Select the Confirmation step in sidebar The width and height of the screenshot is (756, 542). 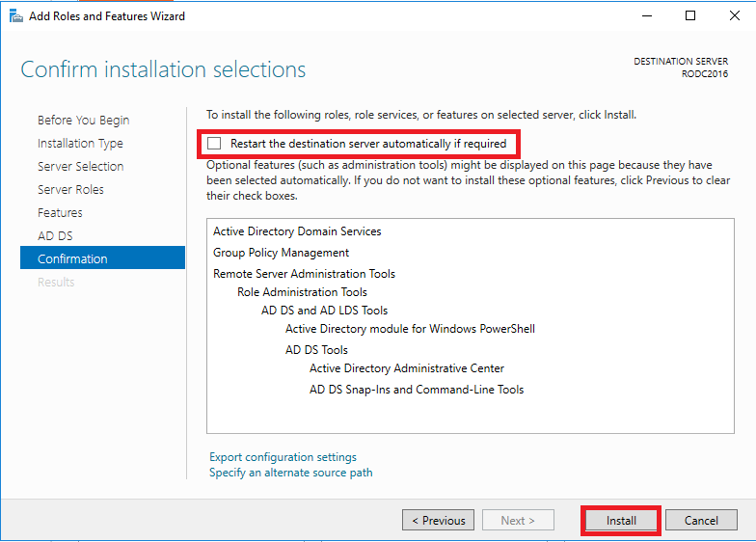coord(102,257)
